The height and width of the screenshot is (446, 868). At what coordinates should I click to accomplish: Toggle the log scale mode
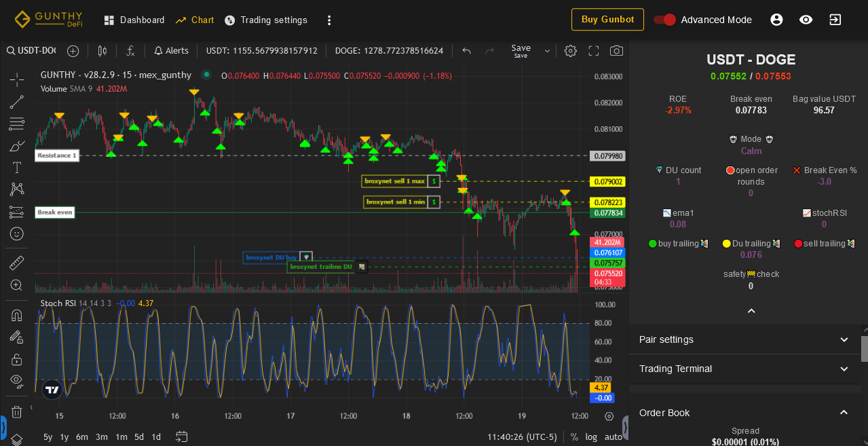coord(592,437)
